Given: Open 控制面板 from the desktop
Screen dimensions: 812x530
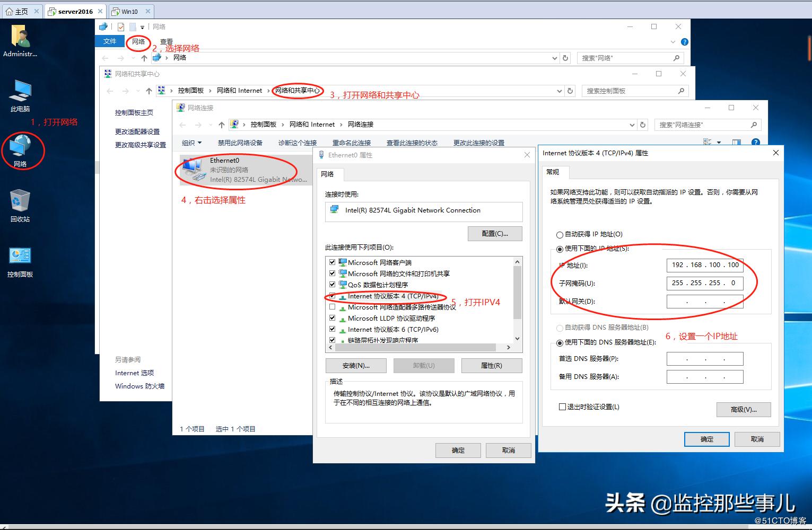Looking at the screenshot, I should click(x=20, y=260).
